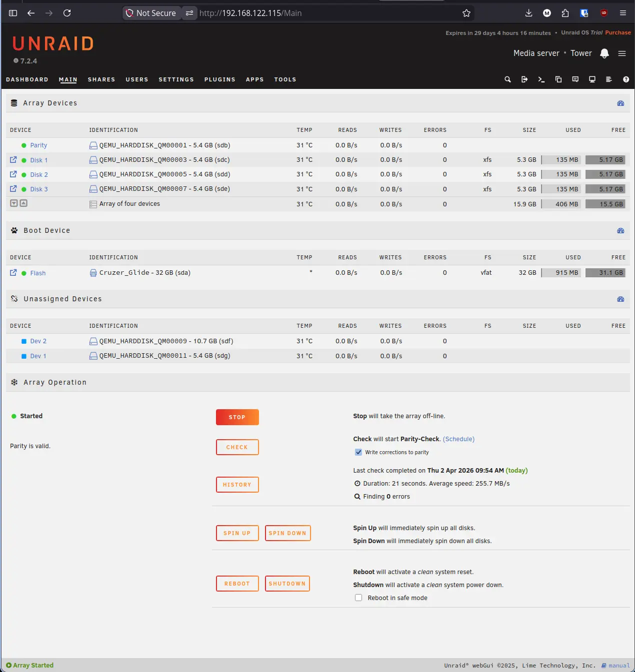Click Boot Device dashboard gauge icon
Viewport: 635px width, 672px height.
tap(620, 231)
